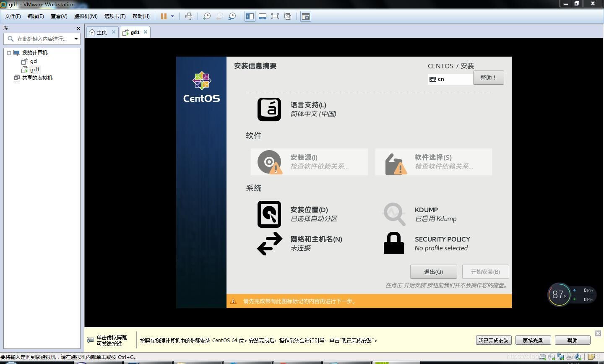Select the gd1 virtual machine in library
This screenshot has width=604, height=364.
(35, 70)
